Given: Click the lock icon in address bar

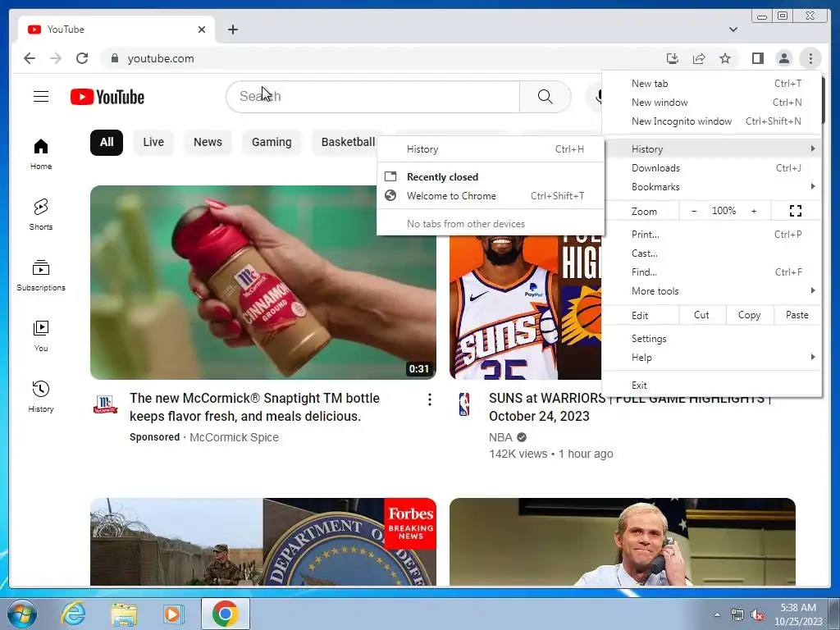Looking at the screenshot, I should [x=114, y=58].
